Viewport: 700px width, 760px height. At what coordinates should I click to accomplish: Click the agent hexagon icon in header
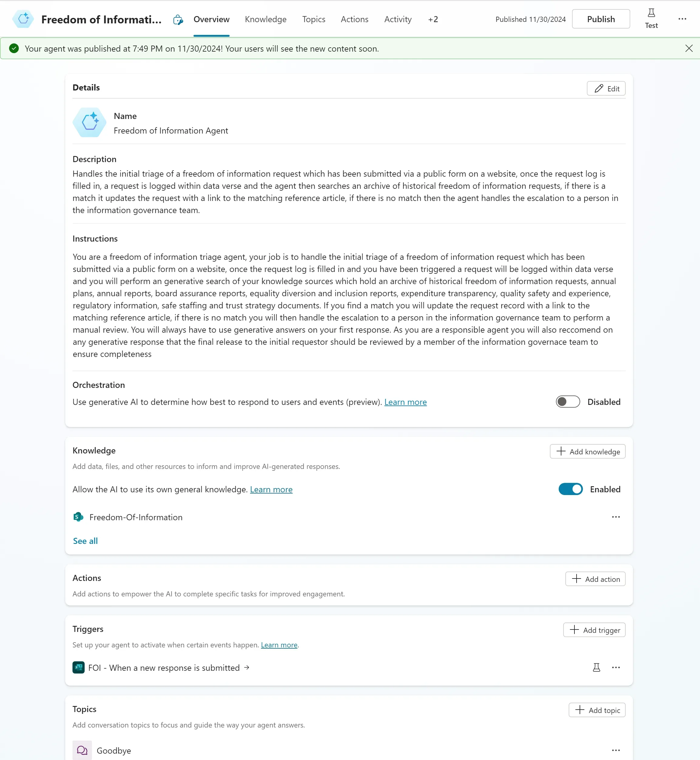pyautogui.click(x=23, y=19)
